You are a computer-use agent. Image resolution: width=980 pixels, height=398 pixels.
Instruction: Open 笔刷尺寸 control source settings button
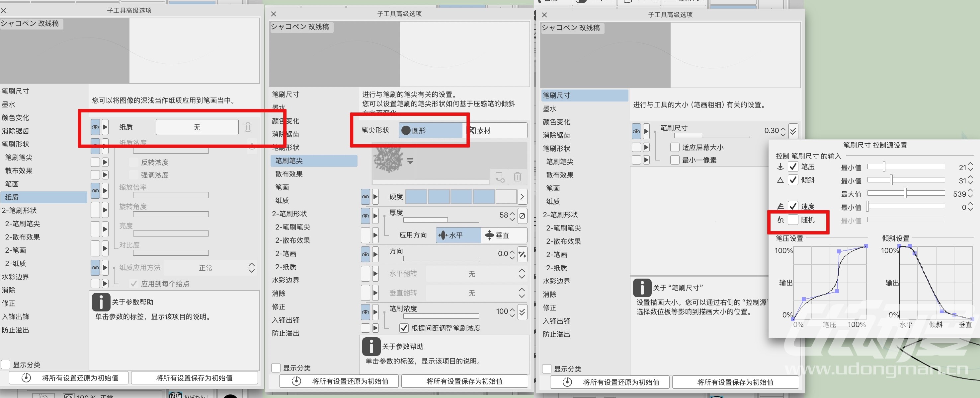click(x=793, y=131)
